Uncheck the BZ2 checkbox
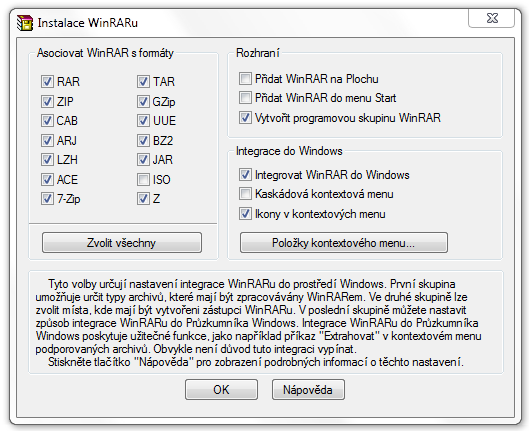 143,140
